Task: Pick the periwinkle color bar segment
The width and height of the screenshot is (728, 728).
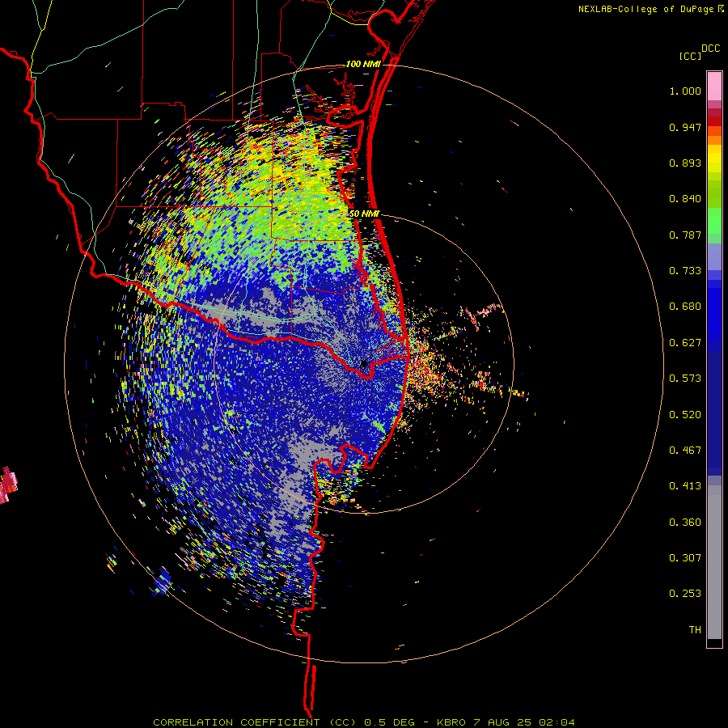Action: pyautogui.click(x=714, y=256)
